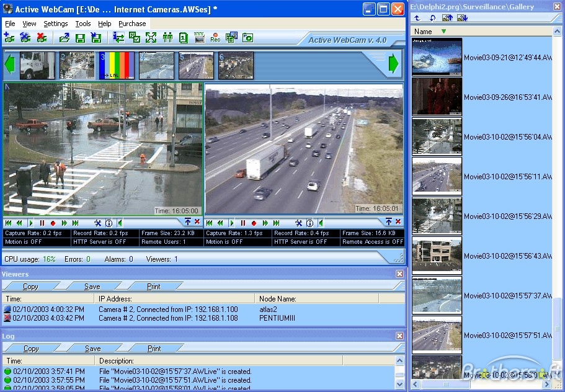Click the Delete Camera toolbar icon

point(42,37)
